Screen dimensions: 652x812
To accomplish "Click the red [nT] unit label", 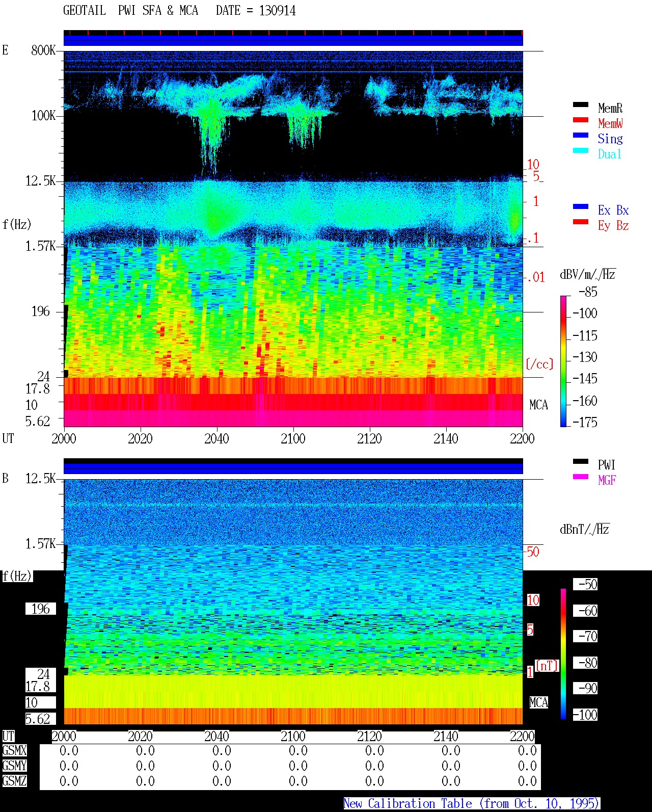I will (547, 666).
